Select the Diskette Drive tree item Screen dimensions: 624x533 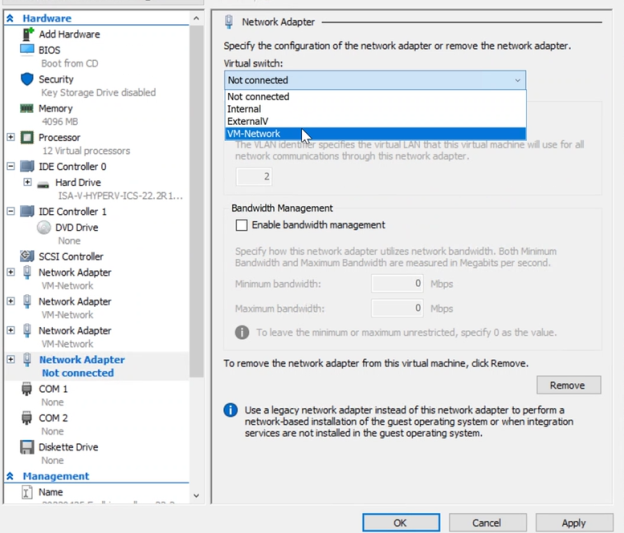pos(68,447)
